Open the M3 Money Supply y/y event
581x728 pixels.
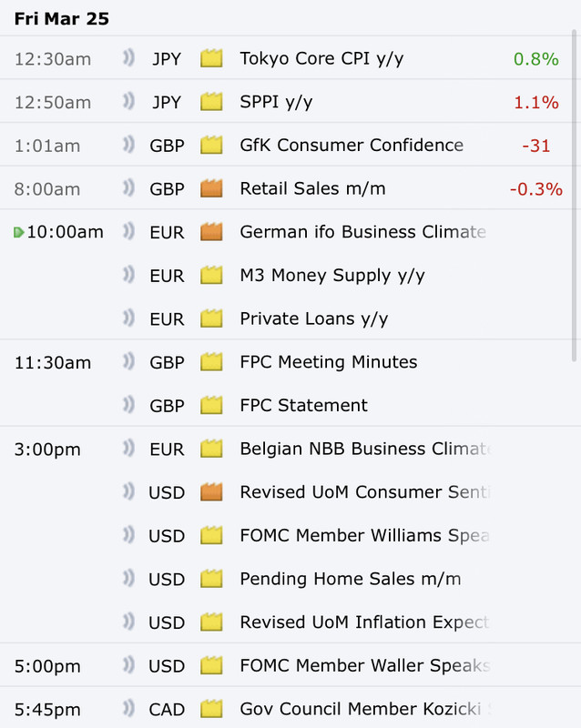click(x=331, y=276)
